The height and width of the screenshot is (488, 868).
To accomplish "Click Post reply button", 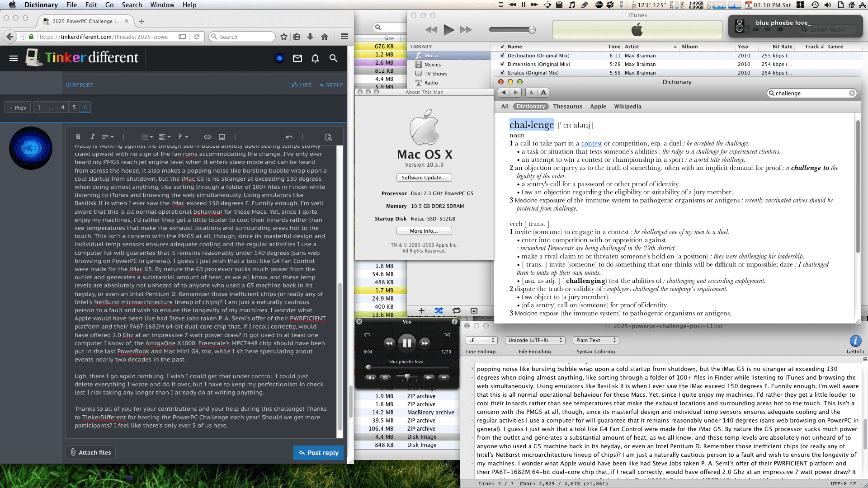I will (319, 453).
